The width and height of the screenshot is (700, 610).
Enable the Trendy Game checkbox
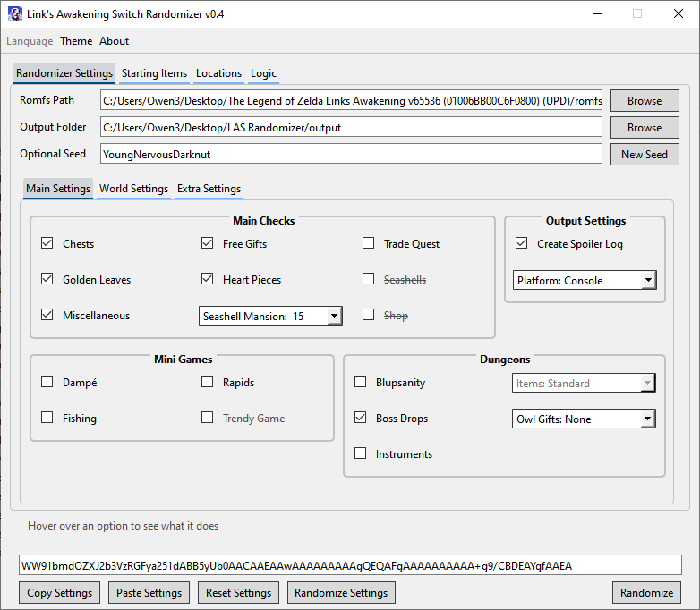pos(207,418)
